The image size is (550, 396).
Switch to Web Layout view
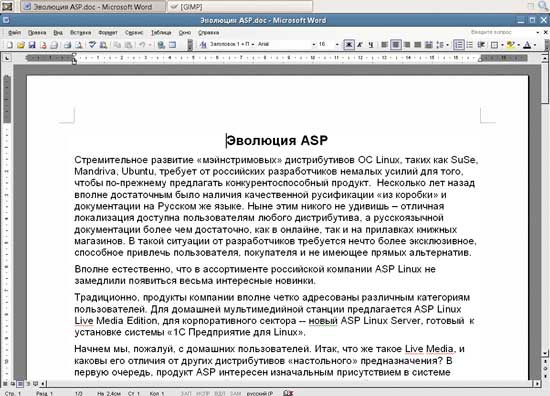tap(13, 384)
